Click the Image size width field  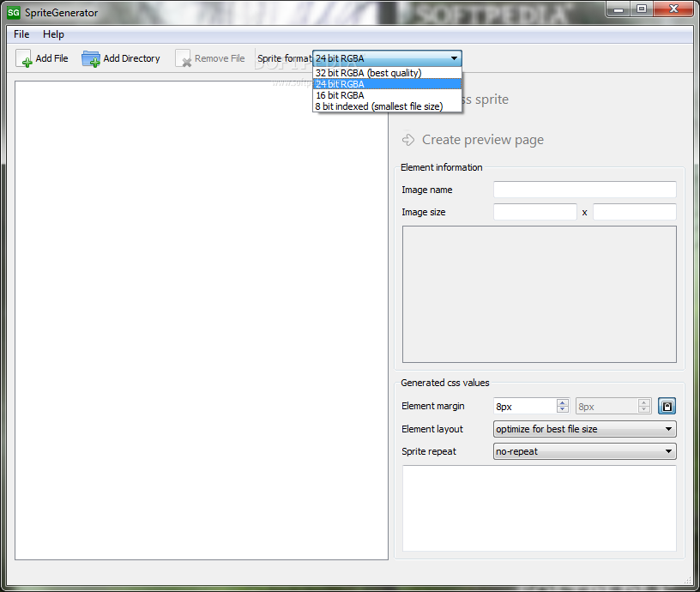(x=534, y=212)
